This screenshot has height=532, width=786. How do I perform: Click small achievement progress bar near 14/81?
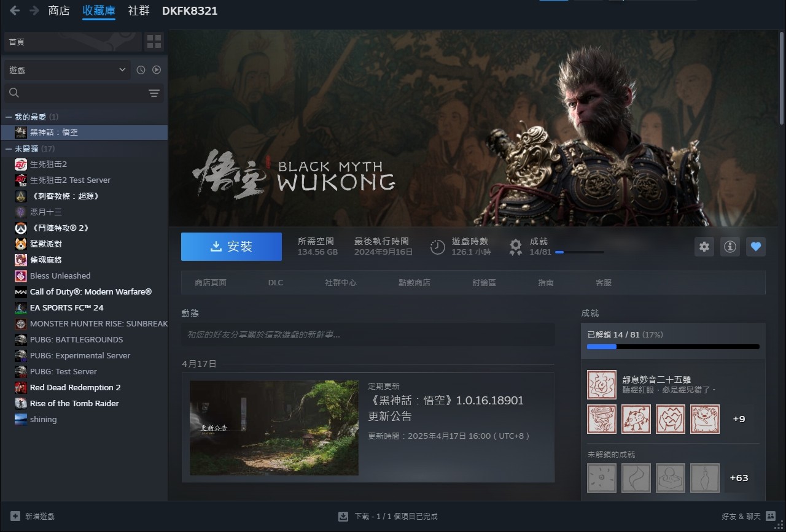pos(579,252)
